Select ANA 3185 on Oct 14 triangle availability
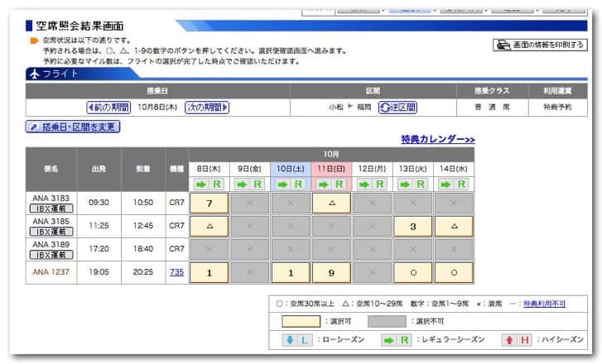This screenshot has height=364, width=602. (454, 227)
